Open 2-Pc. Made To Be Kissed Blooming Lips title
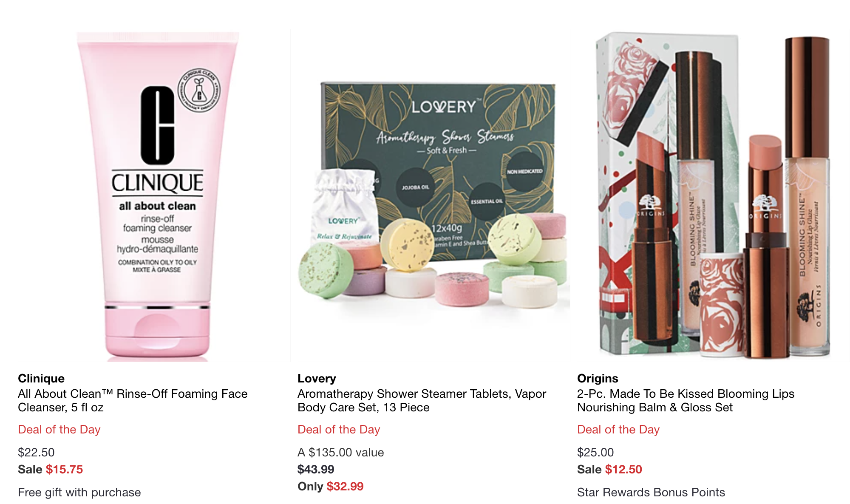Image resolution: width=850 pixels, height=504 pixels. click(686, 400)
